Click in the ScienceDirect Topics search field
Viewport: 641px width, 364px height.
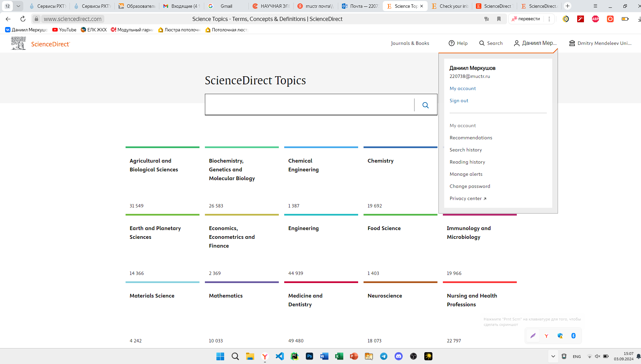310,105
